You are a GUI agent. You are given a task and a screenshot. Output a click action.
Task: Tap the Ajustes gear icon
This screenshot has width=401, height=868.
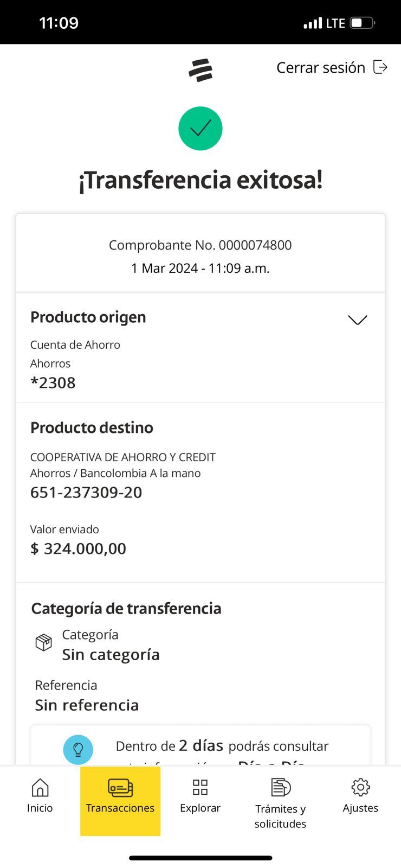(x=360, y=787)
